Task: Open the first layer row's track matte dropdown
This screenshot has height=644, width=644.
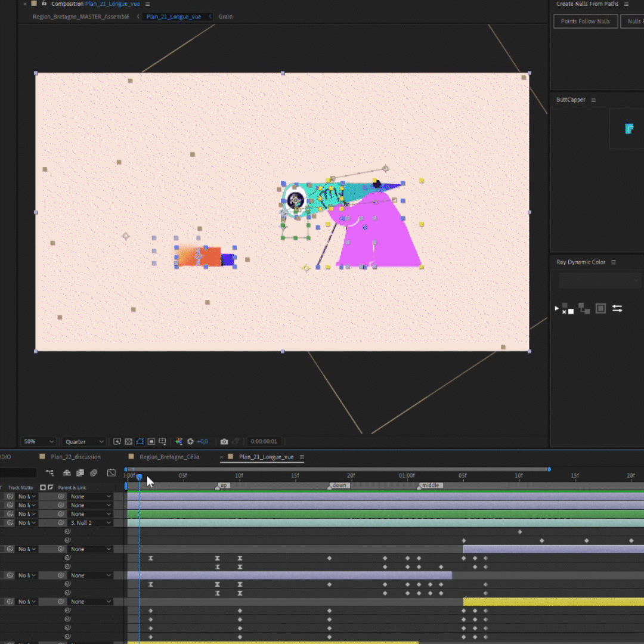Action: (x=27, y=497)
